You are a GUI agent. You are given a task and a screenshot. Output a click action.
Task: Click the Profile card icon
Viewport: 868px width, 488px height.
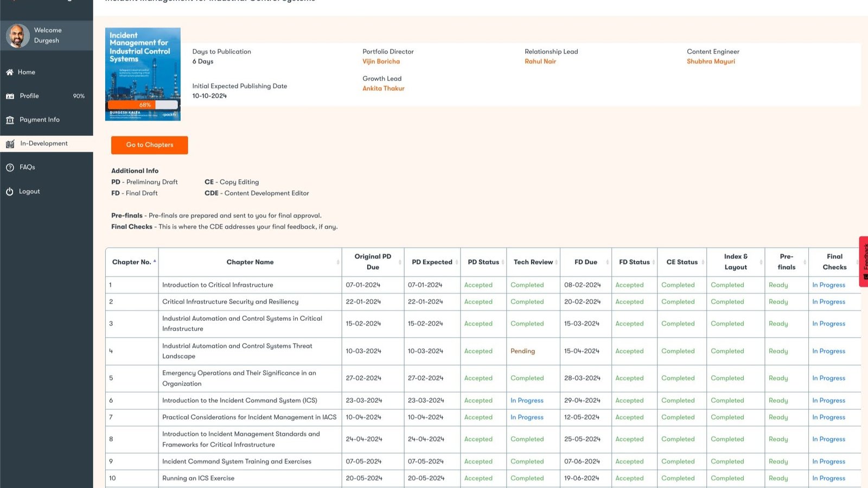pyautogui.click(x=10, y=96)
